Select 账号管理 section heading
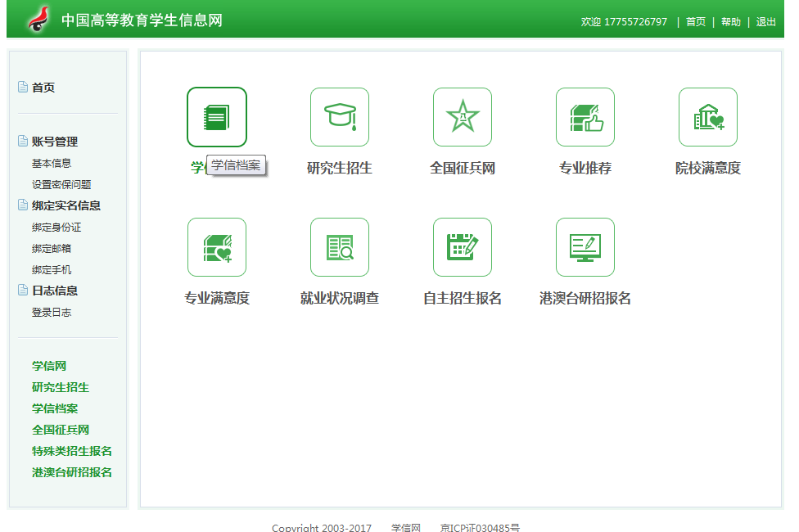The image size is (799, 532). click(55, 142)
